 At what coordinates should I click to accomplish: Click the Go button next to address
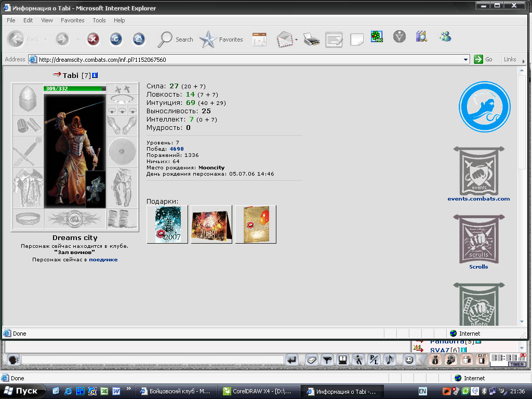click(x=483, y=59)
